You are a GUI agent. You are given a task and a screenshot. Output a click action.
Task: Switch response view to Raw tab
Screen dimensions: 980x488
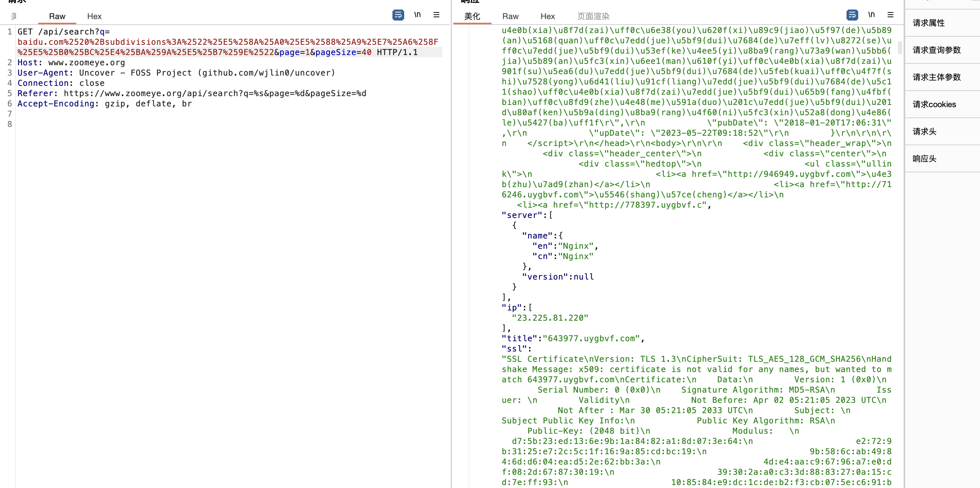pos(510,17)
